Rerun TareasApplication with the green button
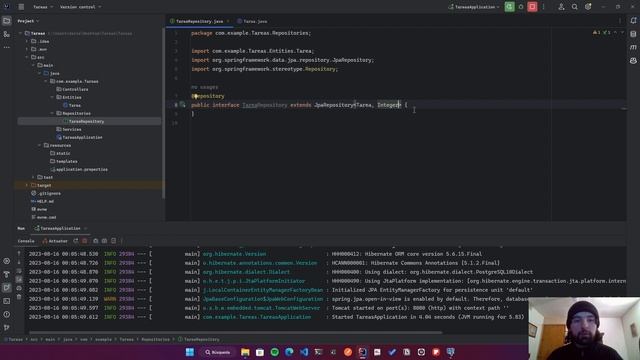Screen dimensions: 640x360 509,7
